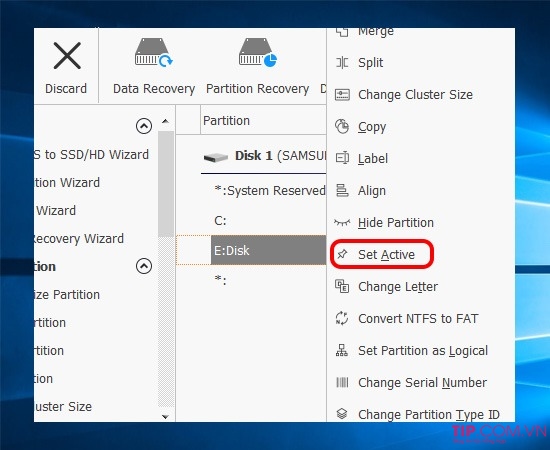The height and width of the screenshot is (450, 550).
Task: Click the Split icon in the context menu
Action: 342,63
